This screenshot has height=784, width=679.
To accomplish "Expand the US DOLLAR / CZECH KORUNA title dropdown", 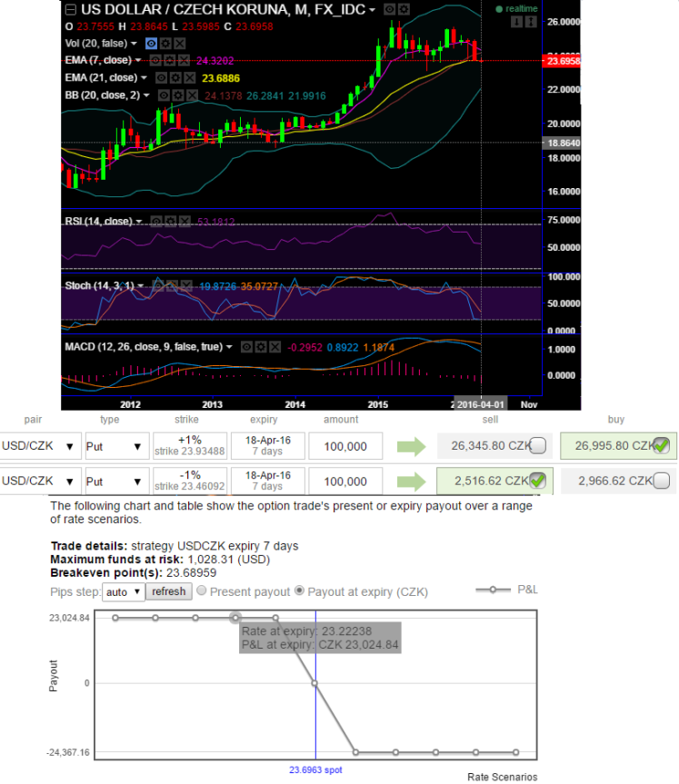I will coord(373,10).
